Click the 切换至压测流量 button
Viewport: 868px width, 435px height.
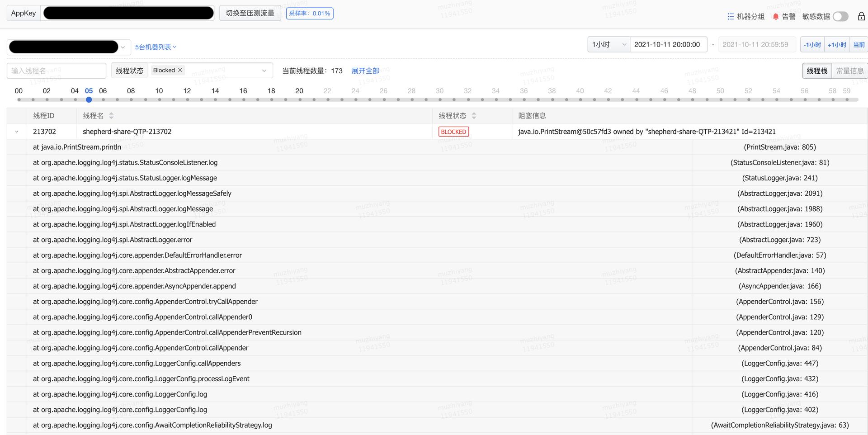[x=250, y=13]
